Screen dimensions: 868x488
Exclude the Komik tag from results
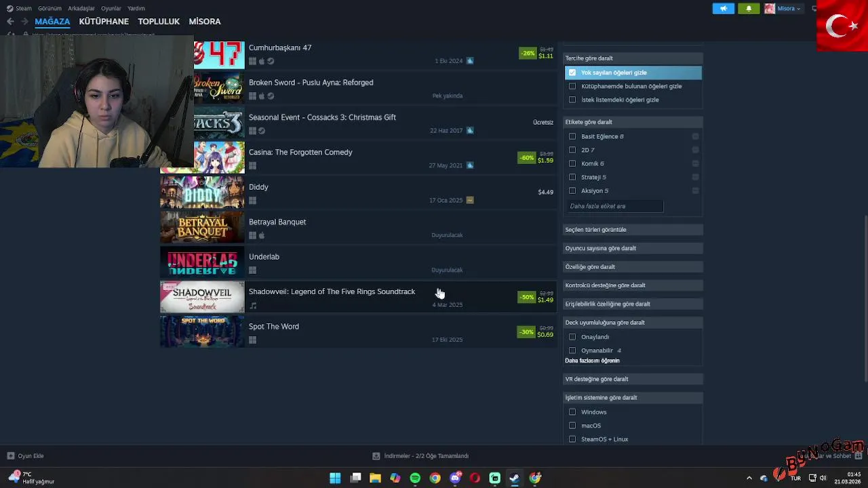click(695, 163)
